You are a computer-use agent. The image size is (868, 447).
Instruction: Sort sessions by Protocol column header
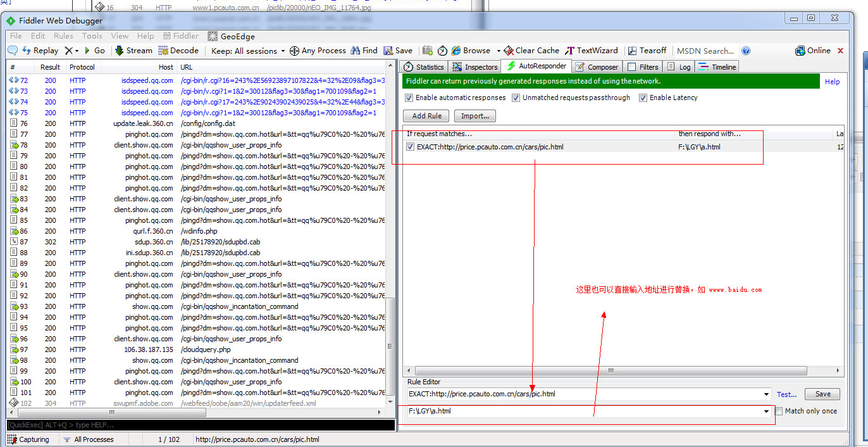82,67
